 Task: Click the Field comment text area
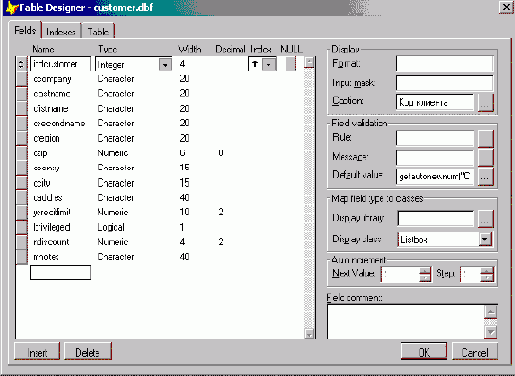(405, 322)
